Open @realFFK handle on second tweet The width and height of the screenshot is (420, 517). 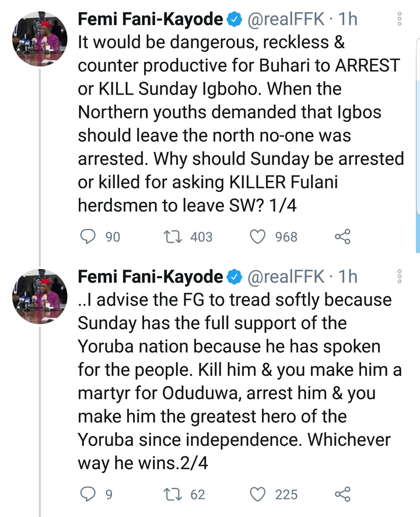point(286,277)
